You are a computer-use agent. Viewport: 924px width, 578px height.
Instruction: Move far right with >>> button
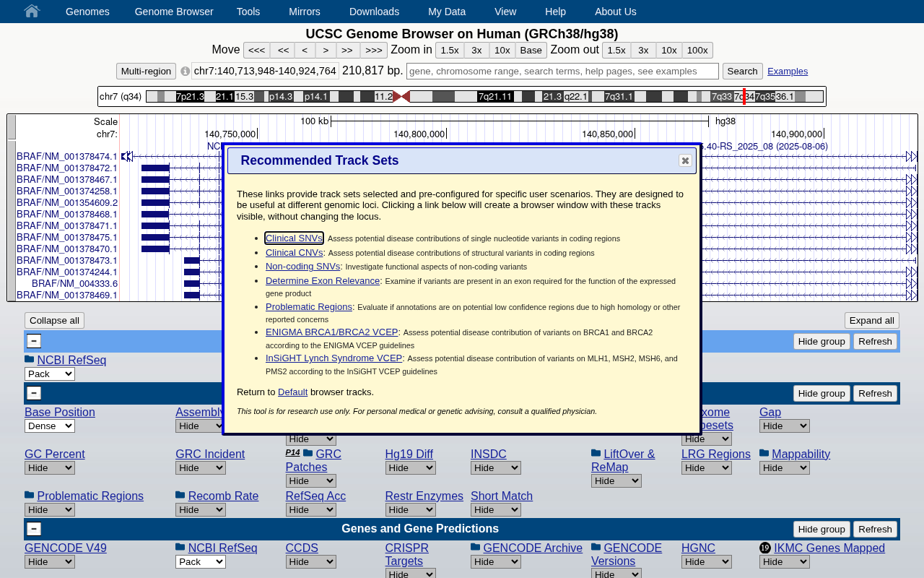(x=374, y=50)
